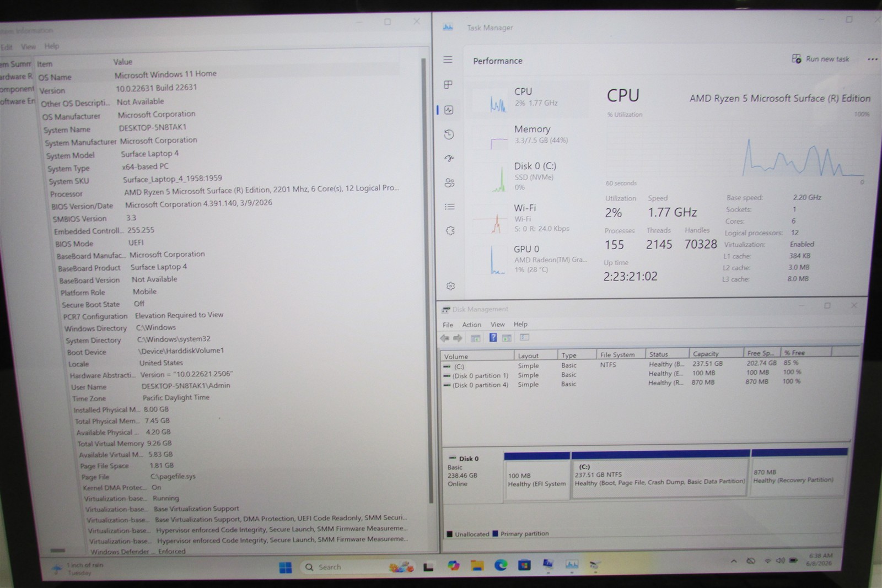Open the Users icon in Task Manager sidebar
The image size is (882, 588).
(449, 183)
